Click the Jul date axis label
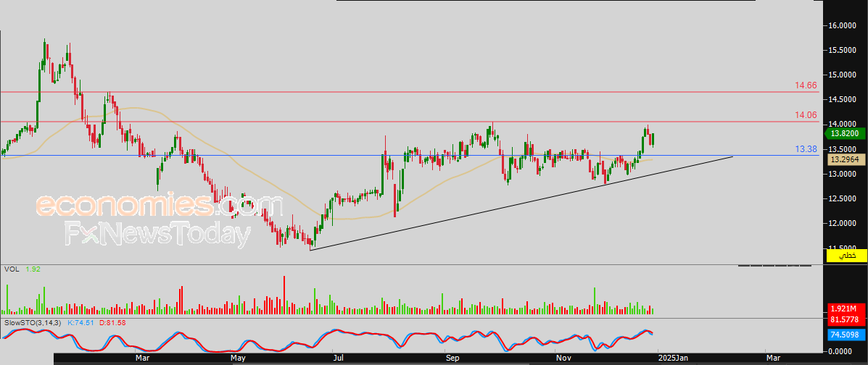This screenshot has height=365, width=868. pos(338,358)
